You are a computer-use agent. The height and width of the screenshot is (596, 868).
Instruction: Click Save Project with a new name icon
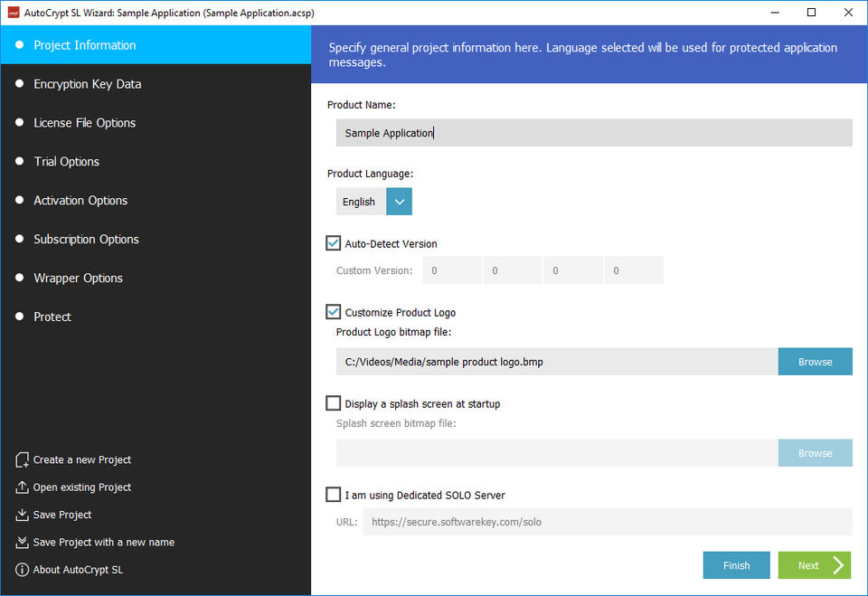pos(23,543)
